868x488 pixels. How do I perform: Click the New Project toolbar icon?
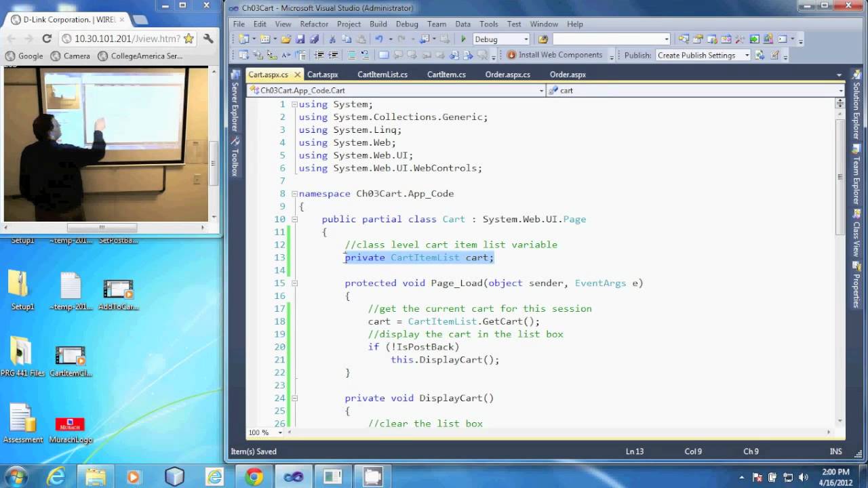[x=243, y=39]
